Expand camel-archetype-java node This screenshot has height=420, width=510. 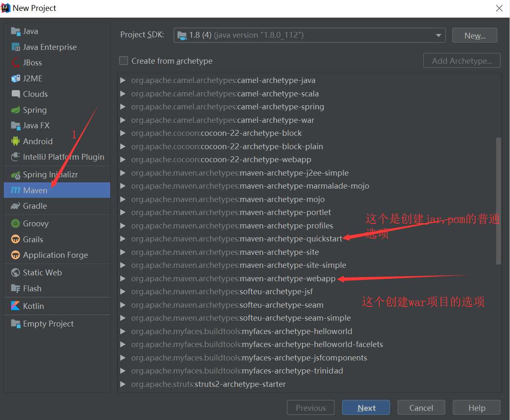[123, 80]
